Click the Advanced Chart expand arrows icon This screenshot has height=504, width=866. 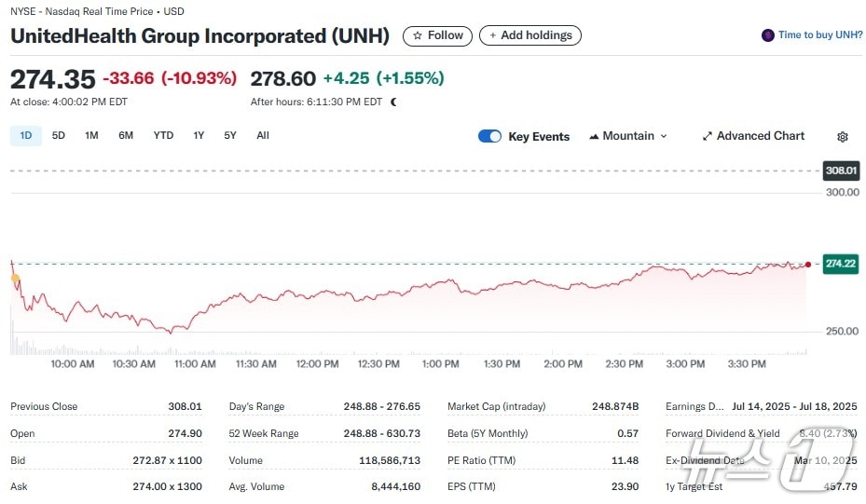click(x=708, y=136)
